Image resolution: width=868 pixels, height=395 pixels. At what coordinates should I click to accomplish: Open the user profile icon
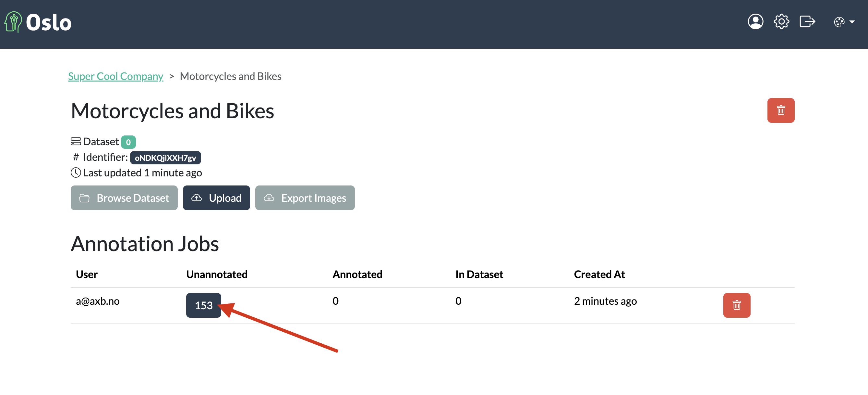pyautogui.click(x=755, y=22)
